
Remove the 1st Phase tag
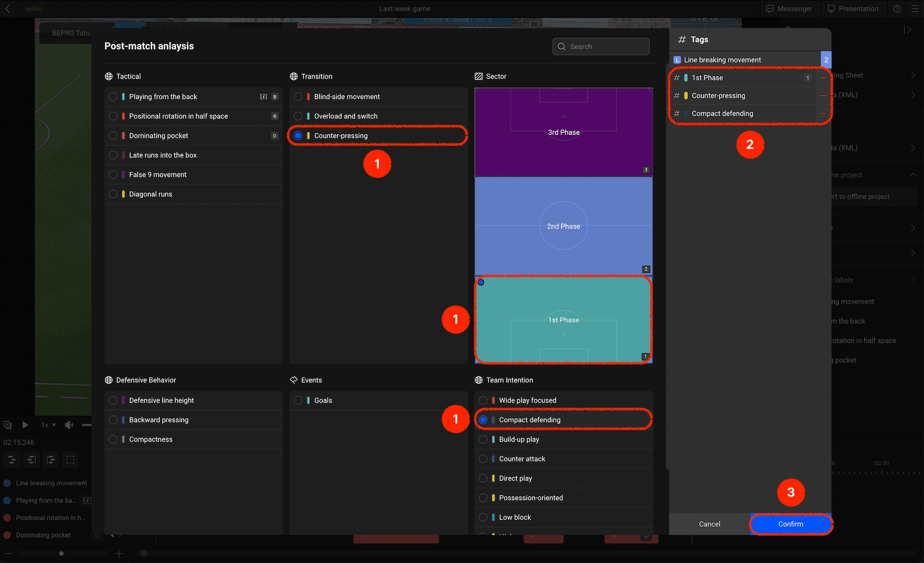point(823,78)
